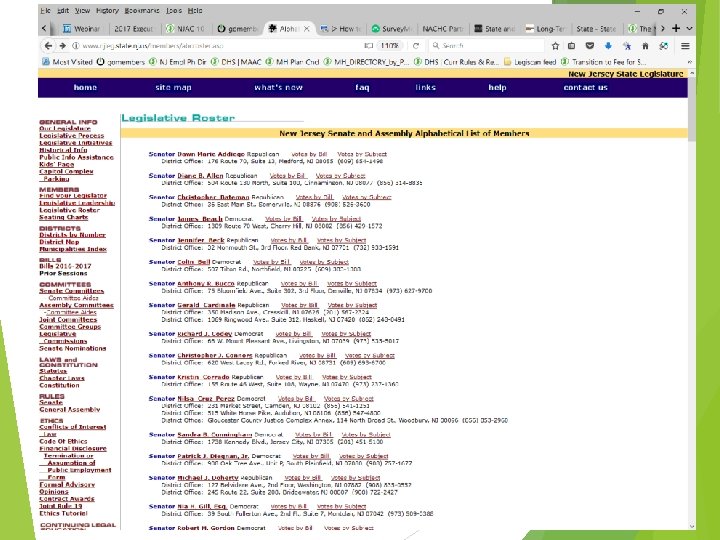Open what's new in navigation bar
Screen dimensions: 720x540
pyautogui.click(x=278, y=87)
